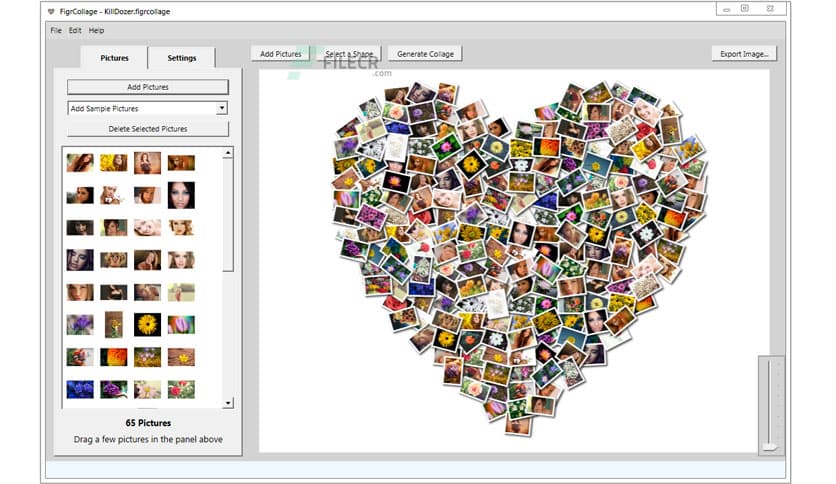The width and height of the screenshot is (836, 484).
Task: Click Add Pictures button in left panel
Action: pos(148,87)
